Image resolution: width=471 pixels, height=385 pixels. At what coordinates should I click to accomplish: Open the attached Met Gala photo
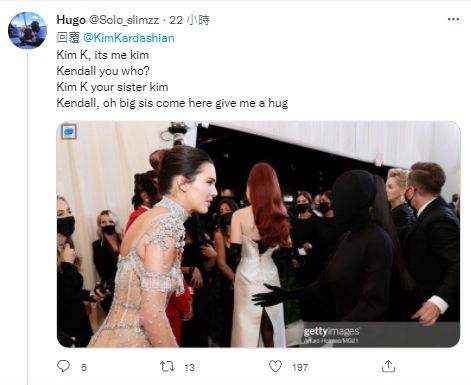[259, 234]
